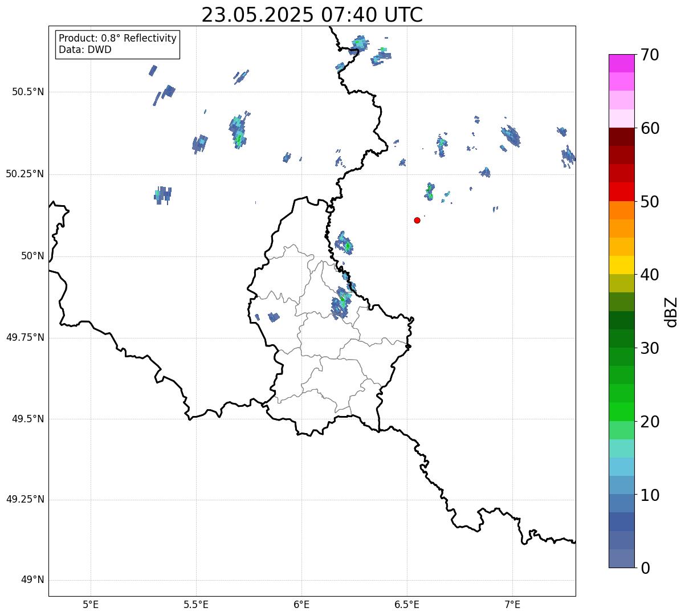This screenshot has width=685, height=616.
Task: Click the colorbar tick label 0
Action: (645, 568)
